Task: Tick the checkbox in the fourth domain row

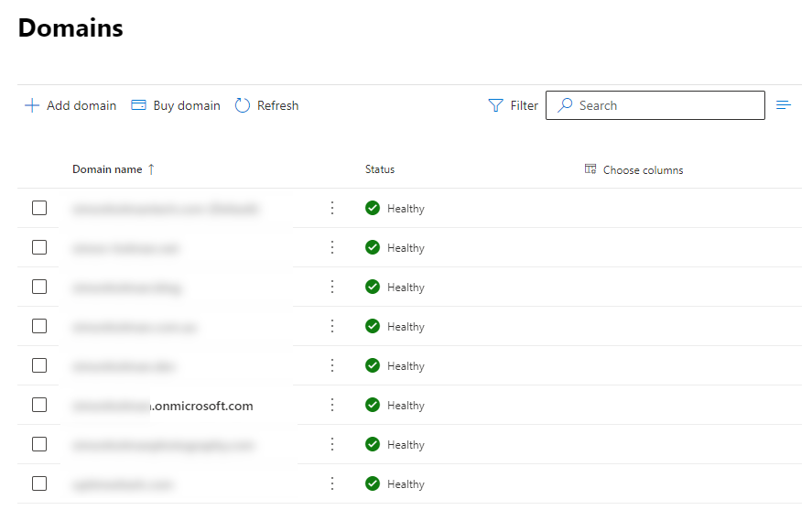Action: [x=39, y=326]
